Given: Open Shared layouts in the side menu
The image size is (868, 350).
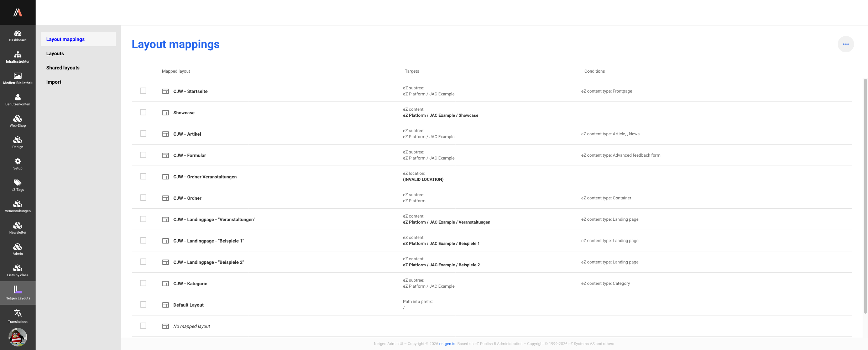Looking at the screenshot, I should pos(63,68).
